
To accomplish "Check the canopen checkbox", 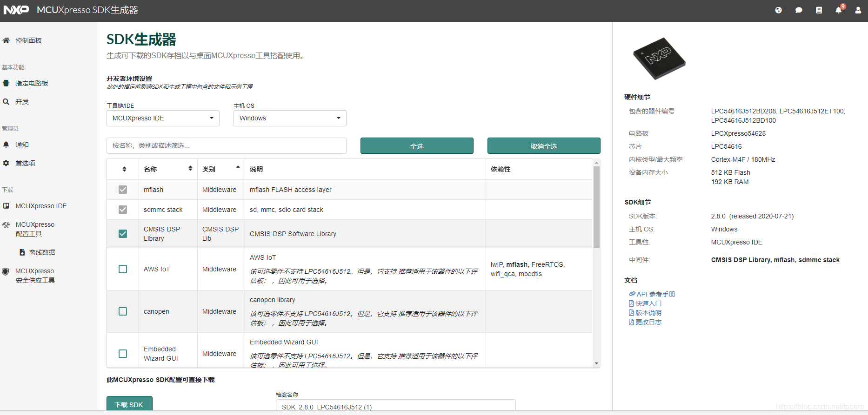I will click(x=123, y=311).
